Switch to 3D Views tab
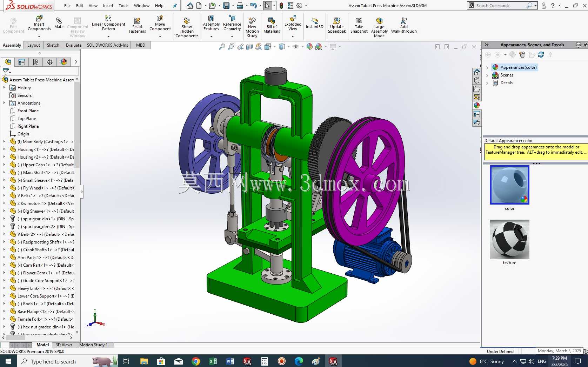Screen dimensions: 588x367 tap(64, 345)
